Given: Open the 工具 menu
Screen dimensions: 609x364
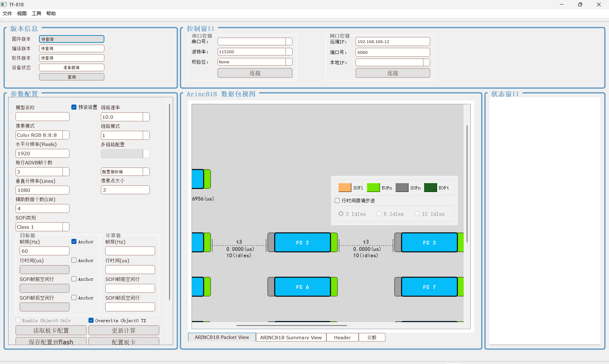Looking at the screenshot, I should coord(36,13).
